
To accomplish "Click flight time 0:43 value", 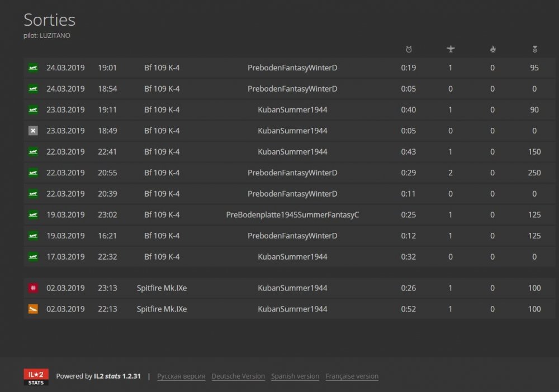I will click(409, 152).
